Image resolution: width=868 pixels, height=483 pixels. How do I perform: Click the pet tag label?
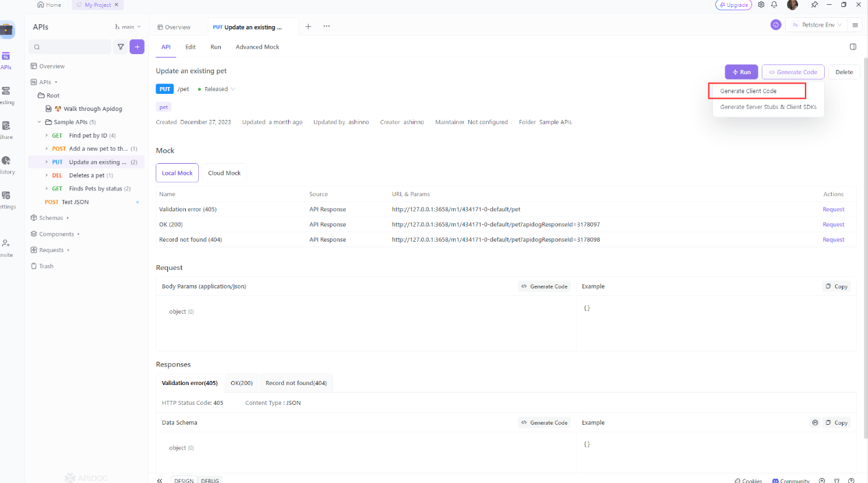(164, 107)
